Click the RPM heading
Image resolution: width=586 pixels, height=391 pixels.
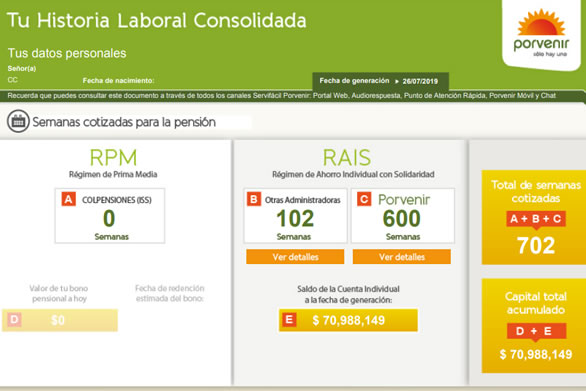coord(113,157)
